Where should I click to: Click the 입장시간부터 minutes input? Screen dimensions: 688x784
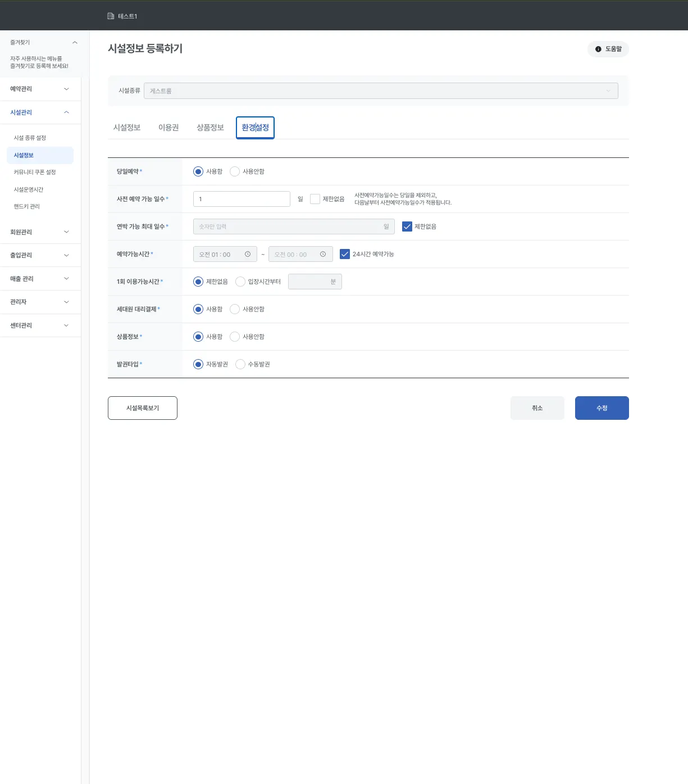[315, 282]
